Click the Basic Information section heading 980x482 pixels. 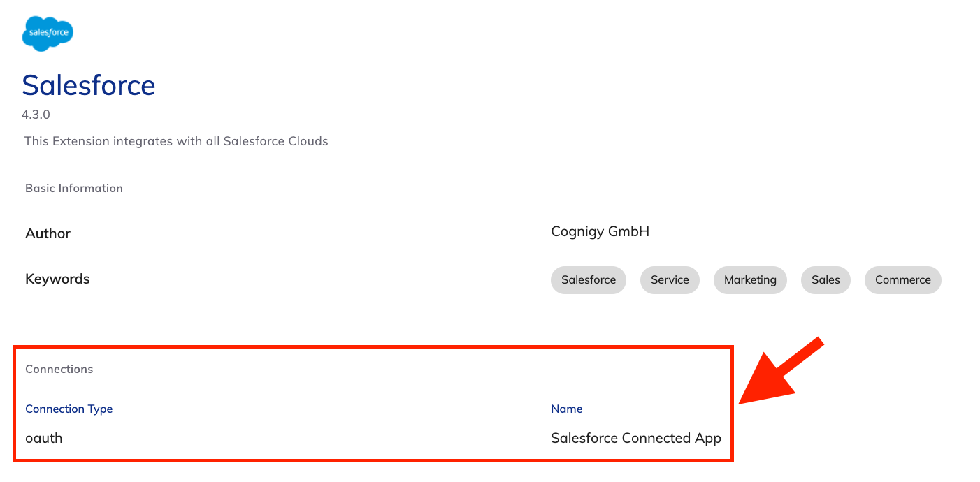[74, 188]
